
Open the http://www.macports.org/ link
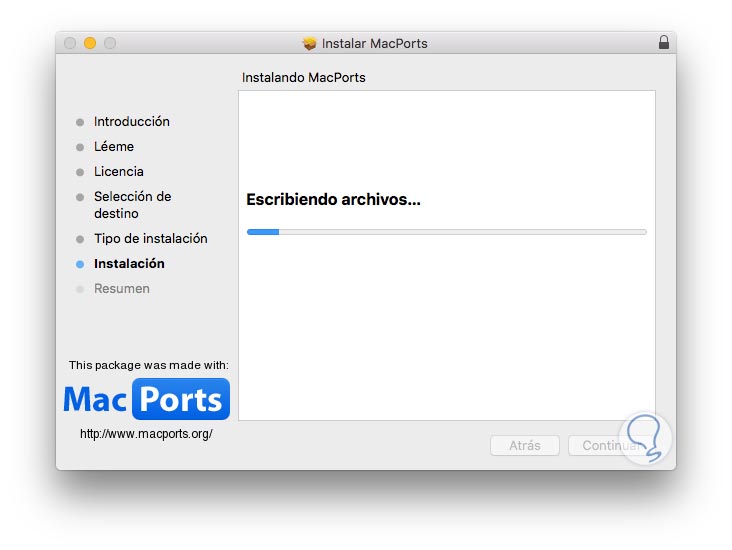(x=146, y=434)
